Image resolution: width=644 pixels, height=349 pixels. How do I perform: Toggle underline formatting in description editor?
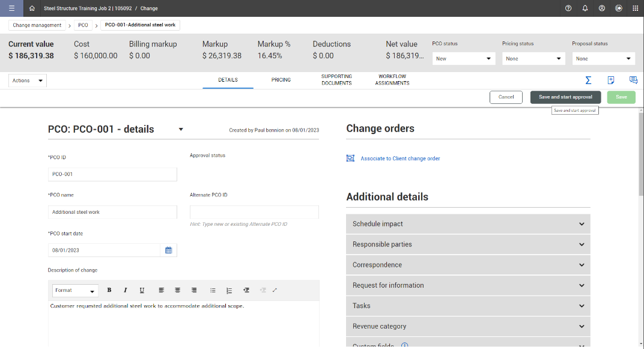[x=142, y=290]
